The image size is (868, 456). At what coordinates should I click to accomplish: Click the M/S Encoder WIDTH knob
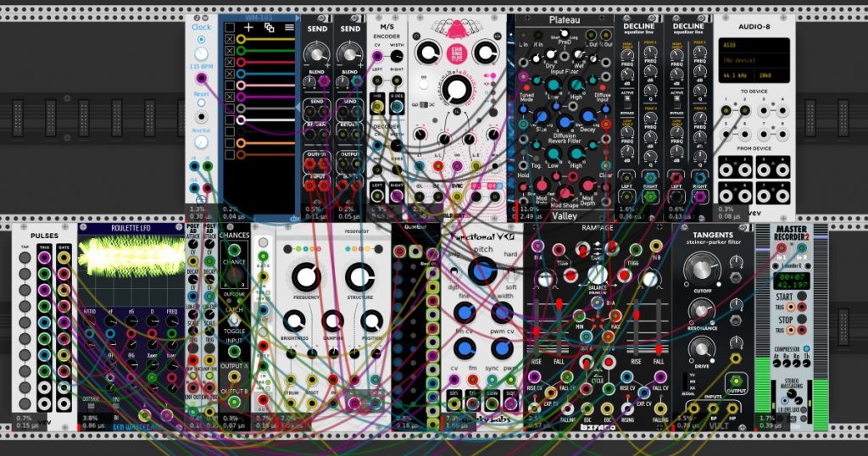(397, 56)
